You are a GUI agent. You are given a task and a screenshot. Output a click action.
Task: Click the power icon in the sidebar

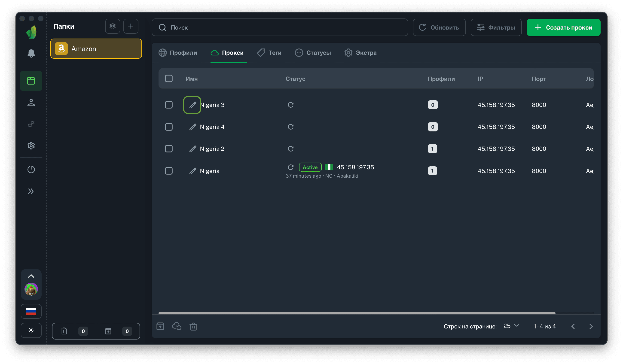pos(31,170)
